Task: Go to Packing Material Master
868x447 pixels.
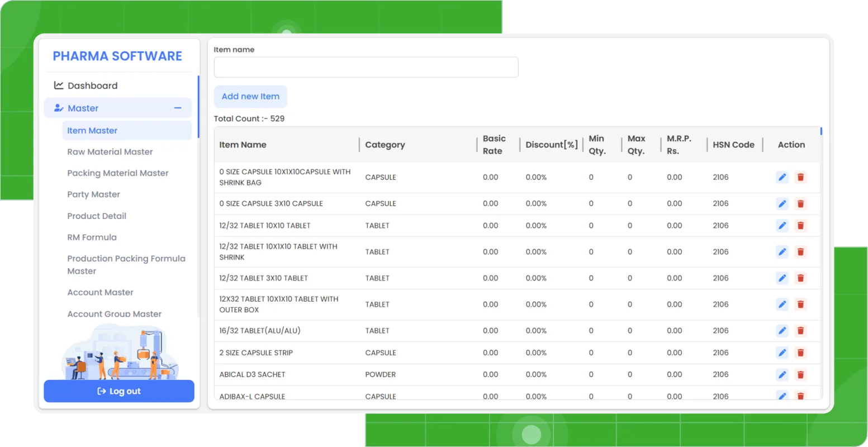Action: coord(118,173)
